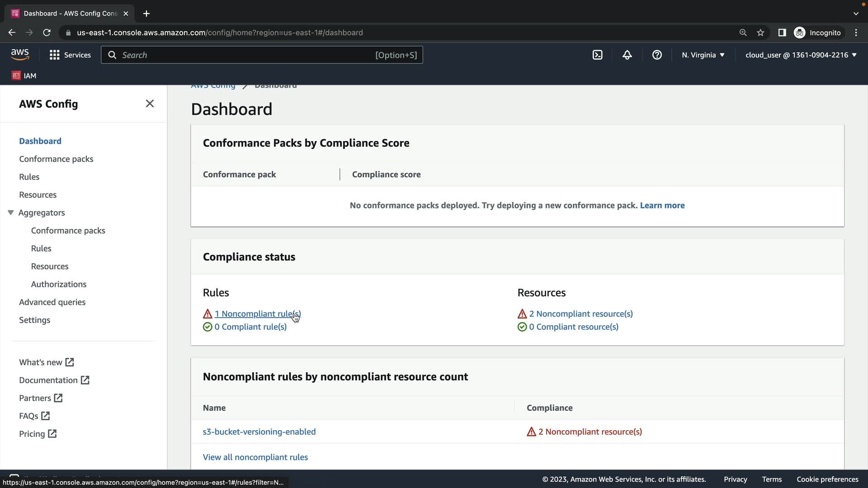
Task: Open Authorizations under Aggregators
Action: coord(59,284)
